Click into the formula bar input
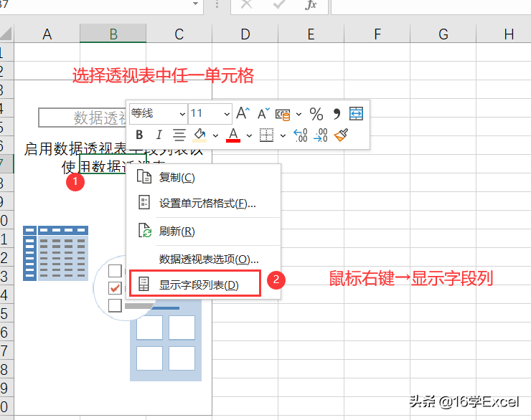Viewport: 531px width, 420px height. [x=431, y=6]
